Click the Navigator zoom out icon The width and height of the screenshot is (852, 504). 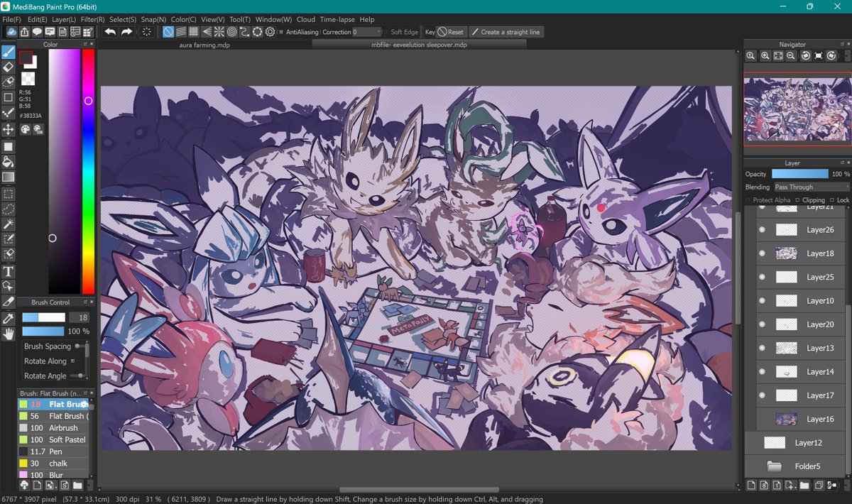pos(791,56)
